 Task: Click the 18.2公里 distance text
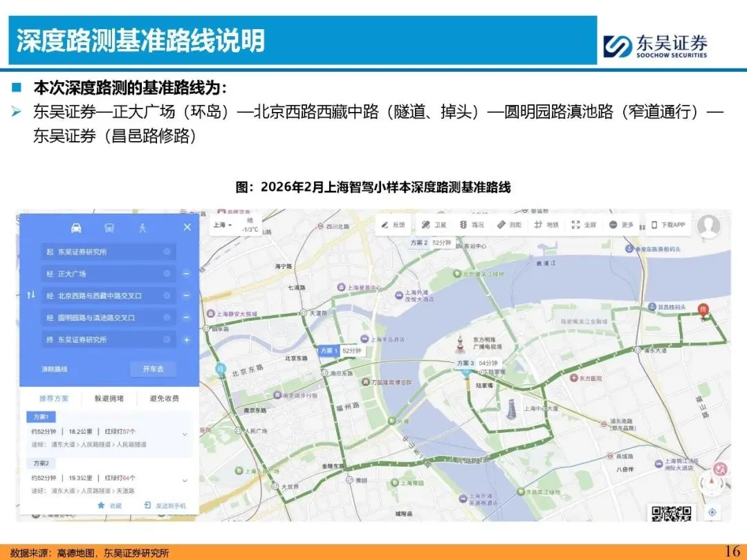80,431
